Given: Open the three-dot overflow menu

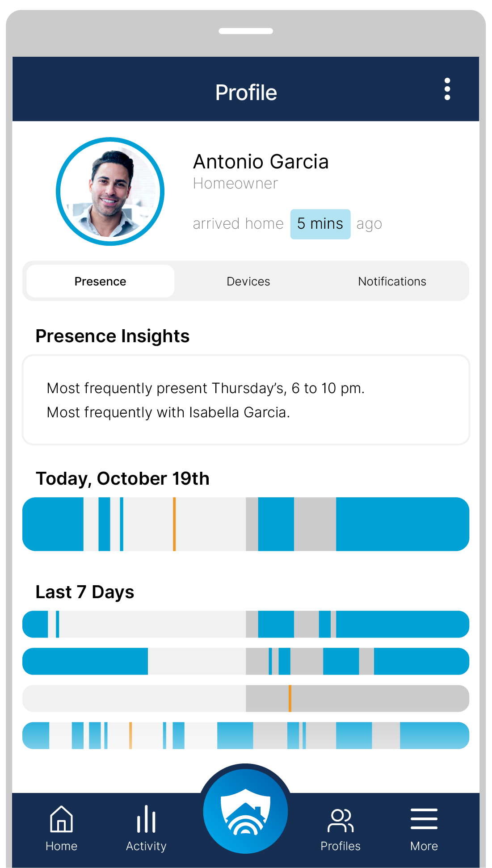Looking at the screenshot, I should coord(447,89).
